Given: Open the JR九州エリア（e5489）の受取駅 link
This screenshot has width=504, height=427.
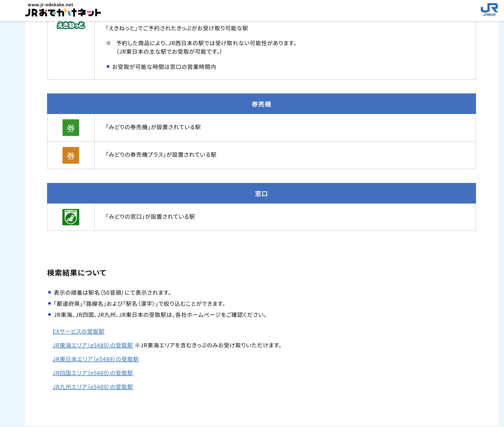Looking at the screenshot, I should [x=93, y=387].
